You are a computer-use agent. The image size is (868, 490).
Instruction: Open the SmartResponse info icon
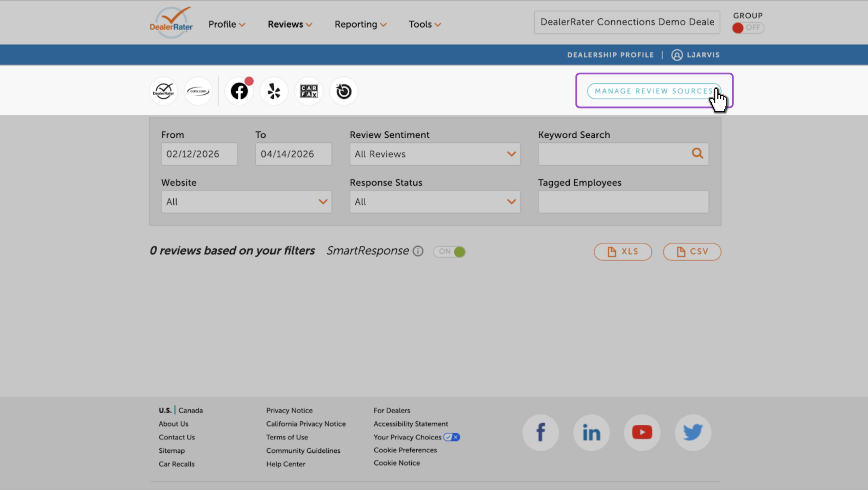click(x=418, y=251)
